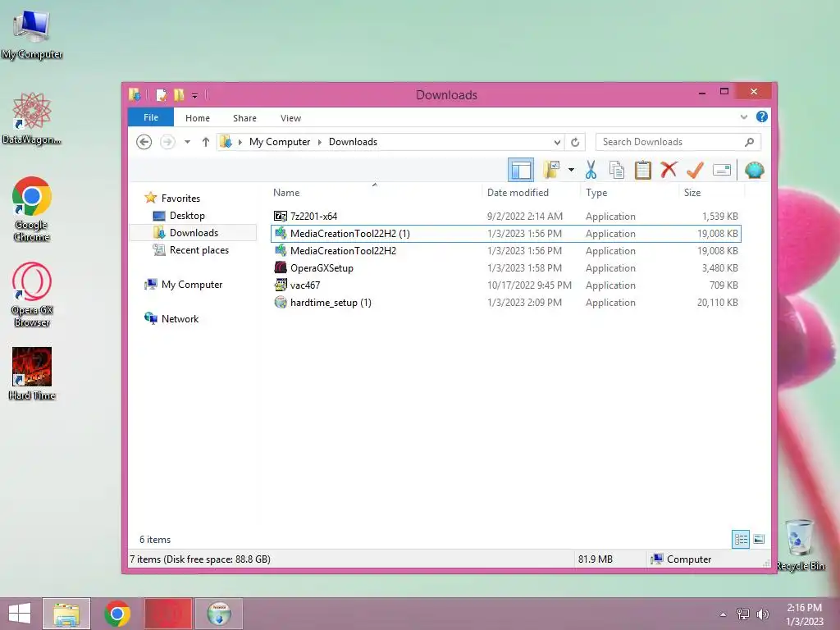Switch to large icons view in status bar
Viewport: 840px width, 630px height.
pos(759,539)
